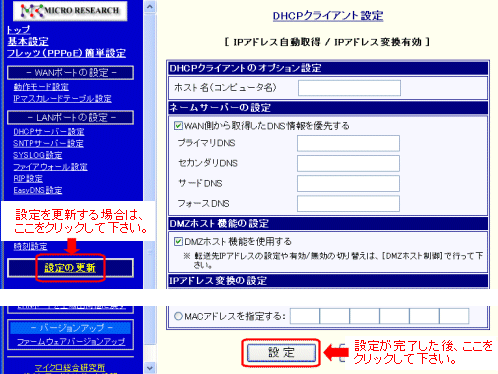
Task: Click the バージョンアップ section header
Action: (70, 328)
